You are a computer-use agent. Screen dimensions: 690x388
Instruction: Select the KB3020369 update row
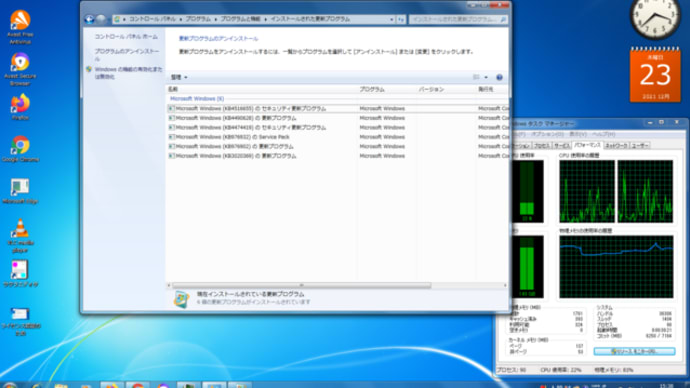(x=338, y=156)
